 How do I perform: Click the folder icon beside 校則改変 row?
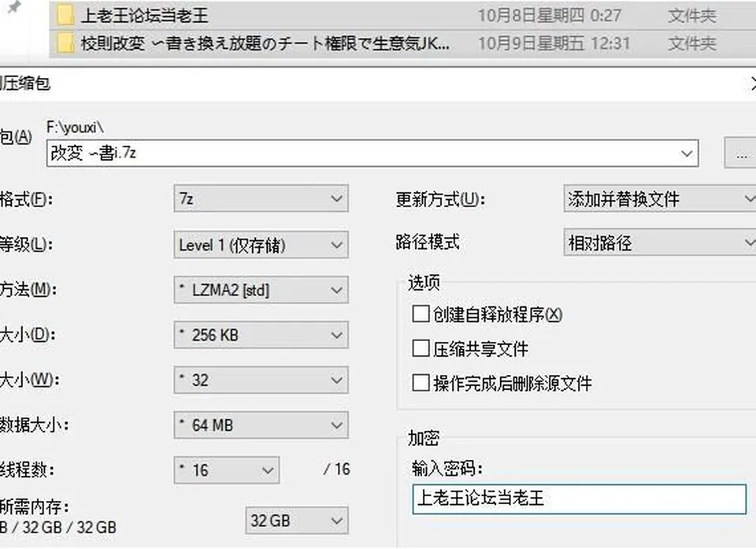(x=65, y=43)
